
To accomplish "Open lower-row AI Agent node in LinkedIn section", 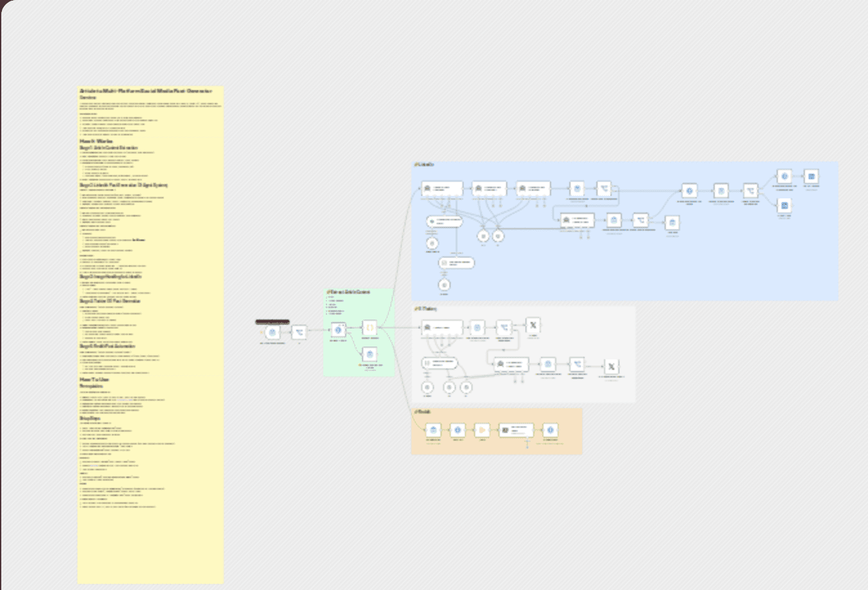I will pos(578,221).
